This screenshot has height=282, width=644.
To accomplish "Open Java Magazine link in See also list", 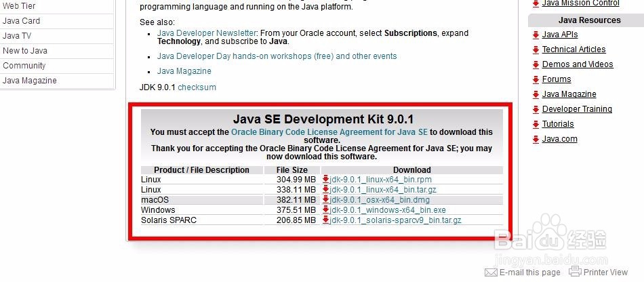I will 184,71.
